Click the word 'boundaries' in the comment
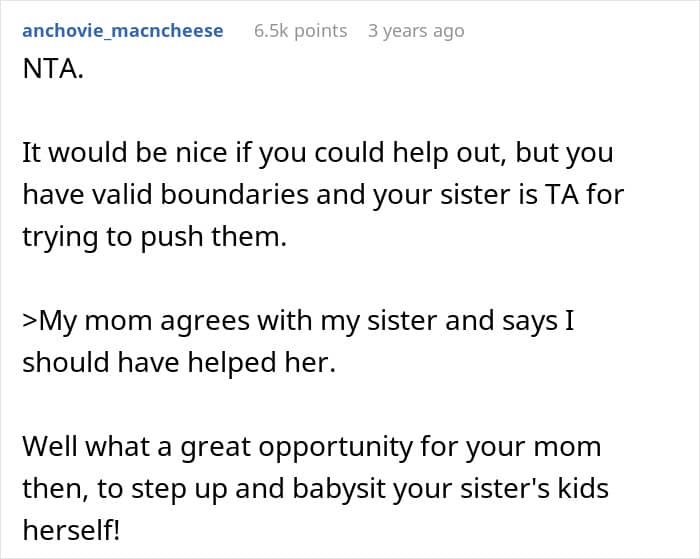 pyautogui.click(x=234, y=195)
